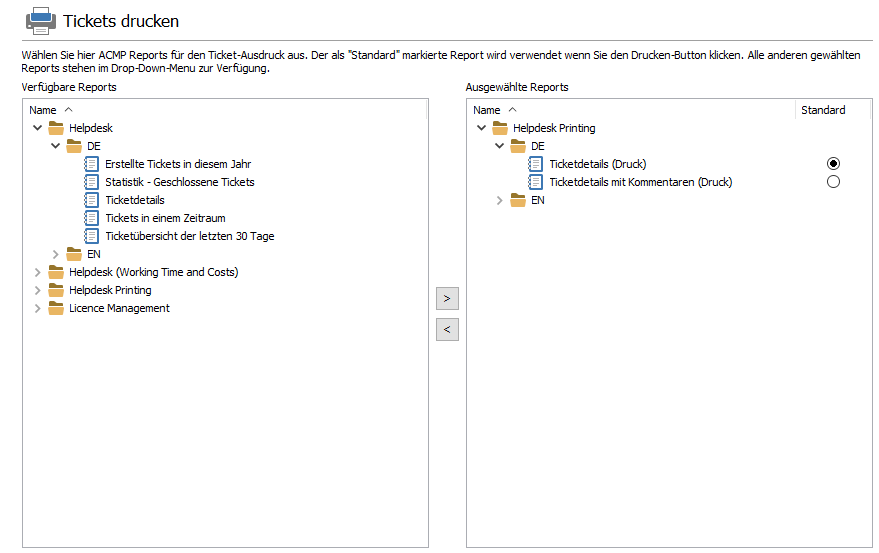Image resolution: width=879 pixels, height=553 pixels.
Task: Mark Ticketdetails mit Kommentaren (Druck) as standard
Action: tap(833, 182)
